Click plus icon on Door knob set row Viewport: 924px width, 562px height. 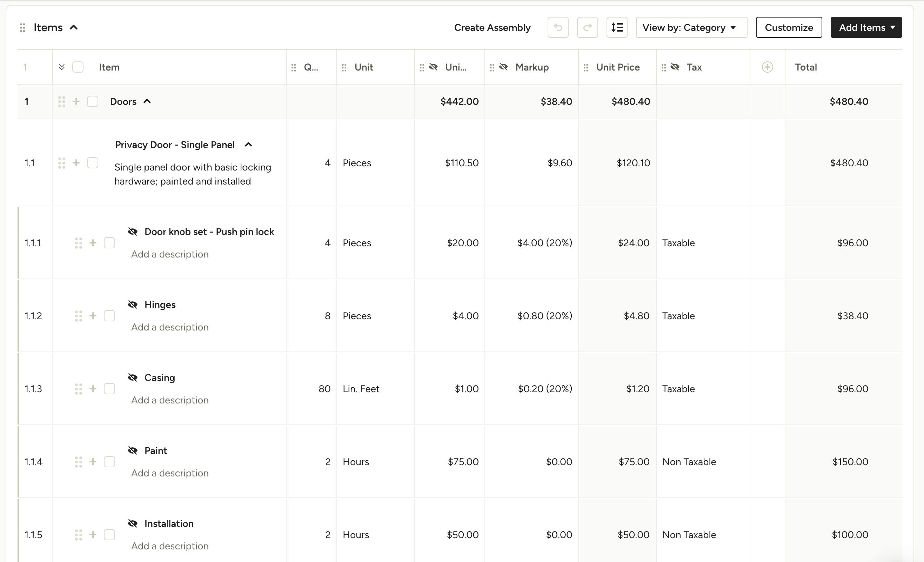click(93, 243)
